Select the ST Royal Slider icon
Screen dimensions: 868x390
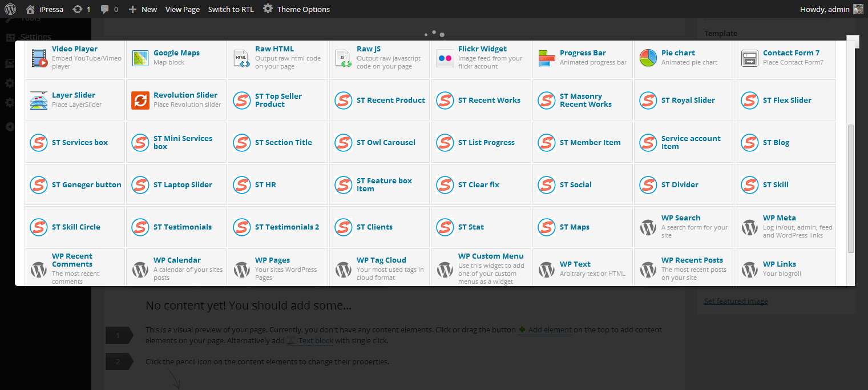[648, 100]
